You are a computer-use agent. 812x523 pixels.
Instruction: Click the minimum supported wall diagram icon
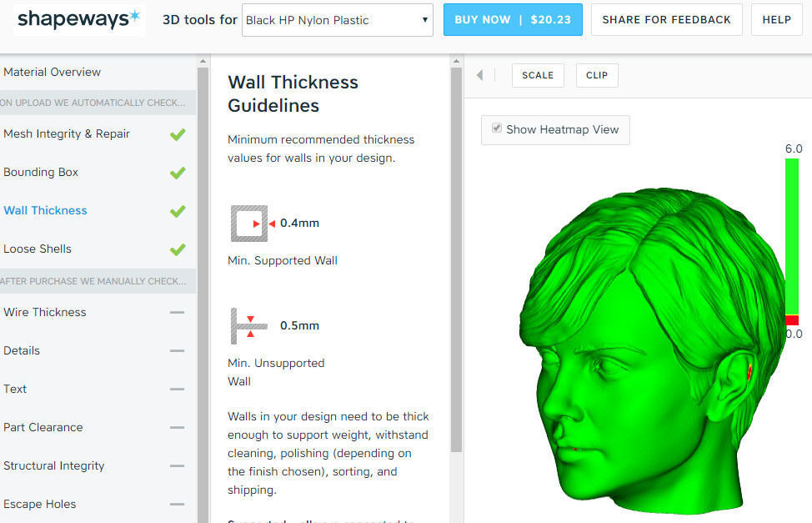pos(249,224)
